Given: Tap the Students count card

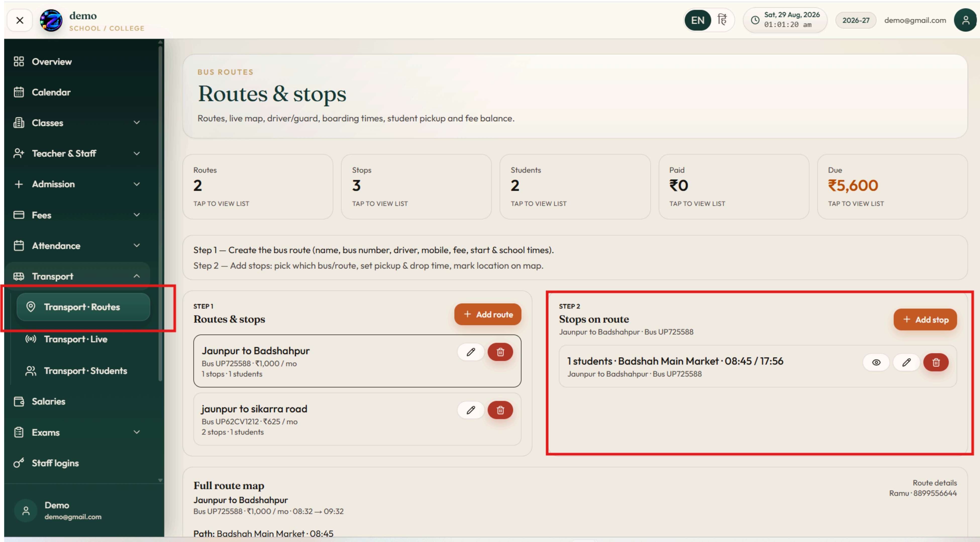Looking at the screenshot, I should point(575,186).
